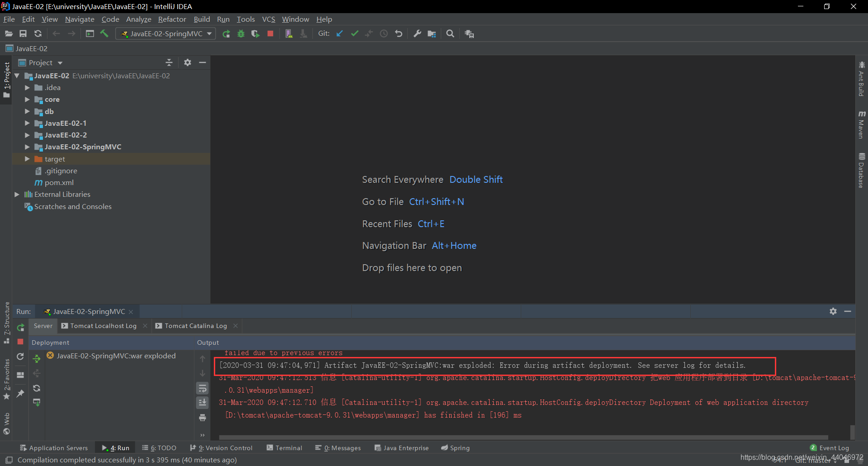Click the Run with Coverage icon
The width and height of the screenshot is (868, 466).
pyautogui.click(x=255, y=33)
